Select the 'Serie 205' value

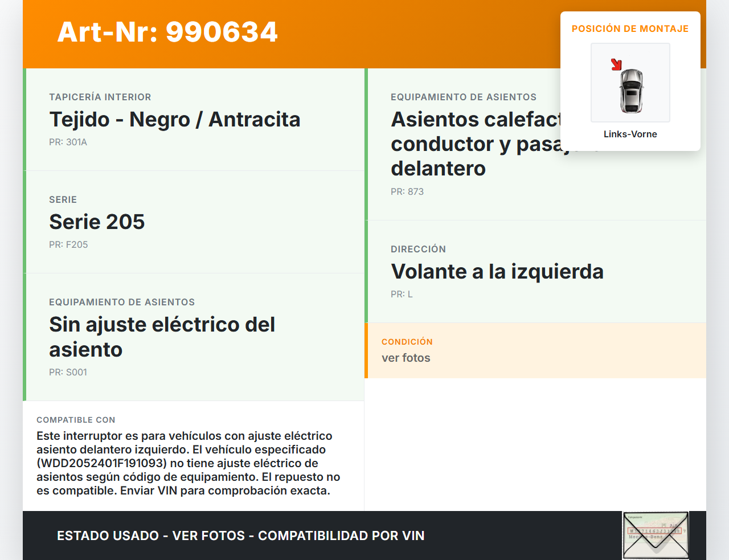point(97,222)
